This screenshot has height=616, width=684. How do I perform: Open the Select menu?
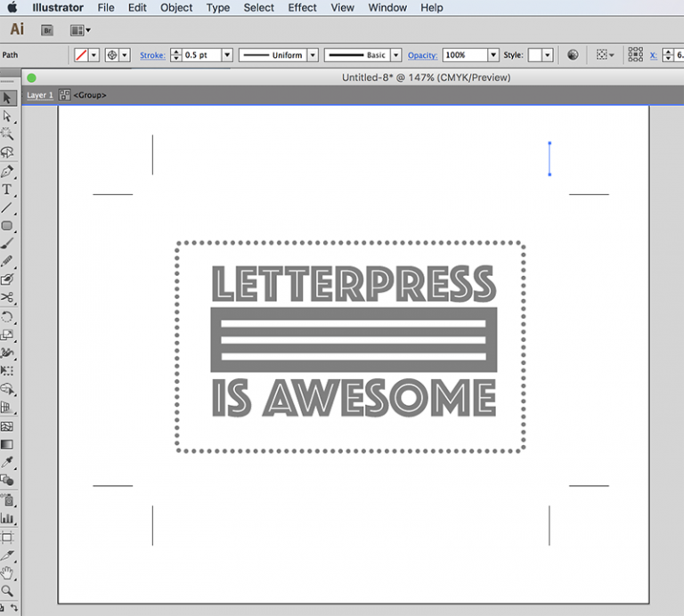point(258,7)
